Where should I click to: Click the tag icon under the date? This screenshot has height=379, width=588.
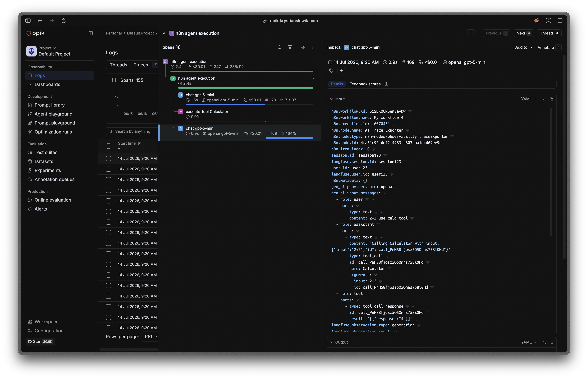click(x=331, y=71)
